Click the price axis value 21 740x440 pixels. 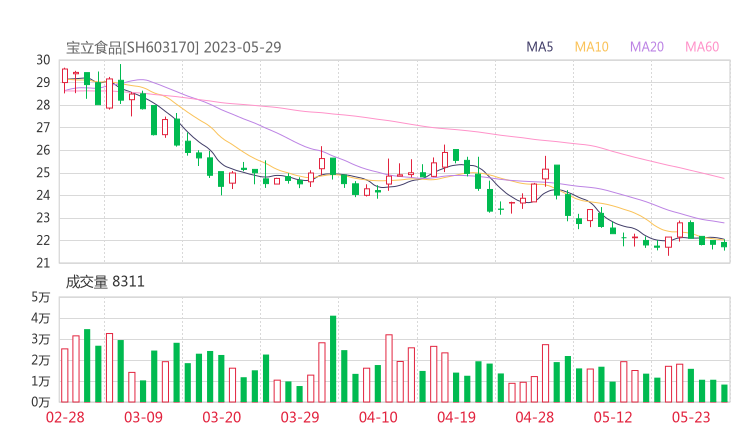43,263
